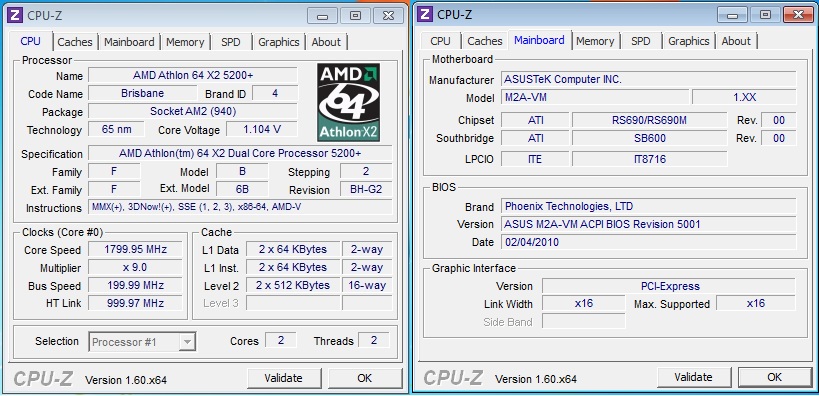Click the Chipset value RS690/RS690M
This screenshot has width=819, height=396.
[x=649, y=120]
